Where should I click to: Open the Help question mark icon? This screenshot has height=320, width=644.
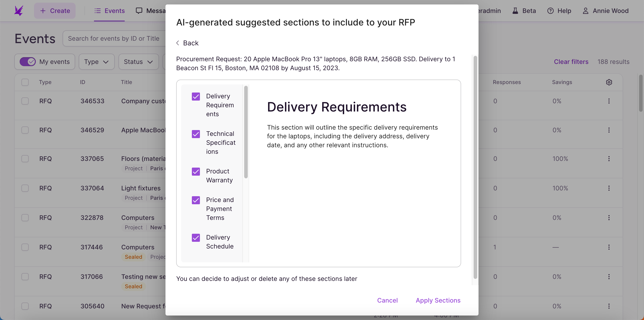[550, 11]
